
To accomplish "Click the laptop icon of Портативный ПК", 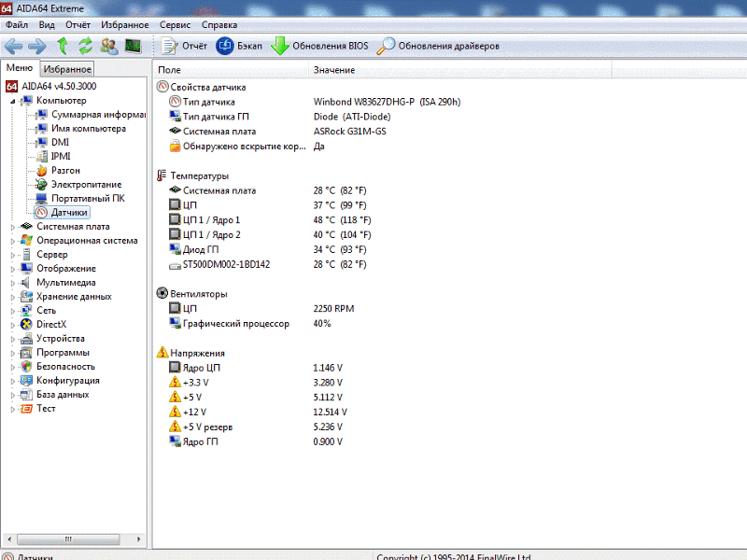I will pos(42,198).
